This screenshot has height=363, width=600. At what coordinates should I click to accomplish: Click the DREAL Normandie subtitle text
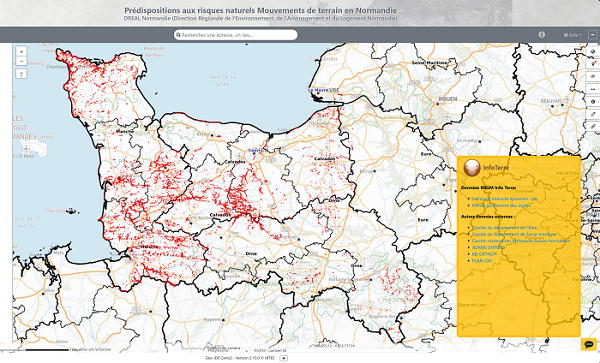[x=260, y=18]
